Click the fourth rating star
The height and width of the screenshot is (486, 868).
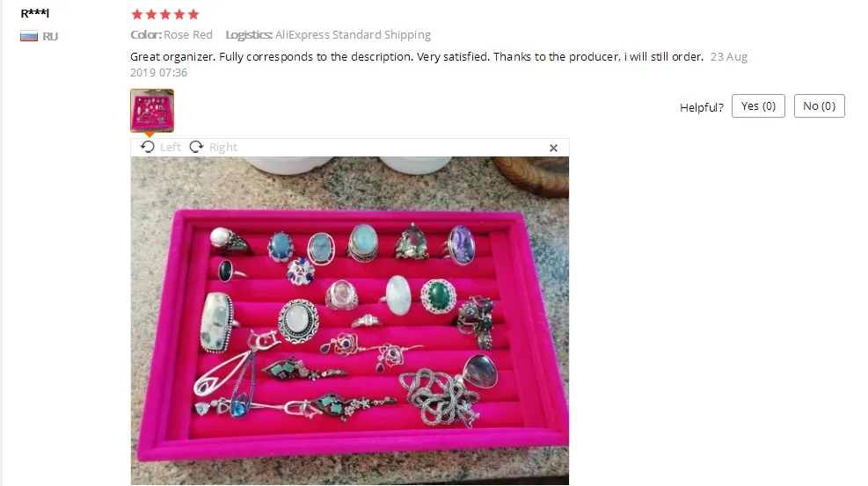coord(179,14)
